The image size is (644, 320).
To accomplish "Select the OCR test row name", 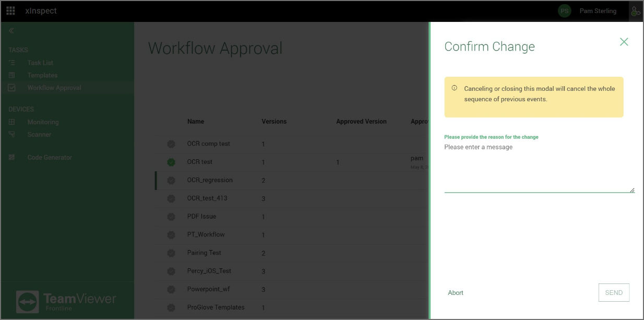I will click(200, 162).
